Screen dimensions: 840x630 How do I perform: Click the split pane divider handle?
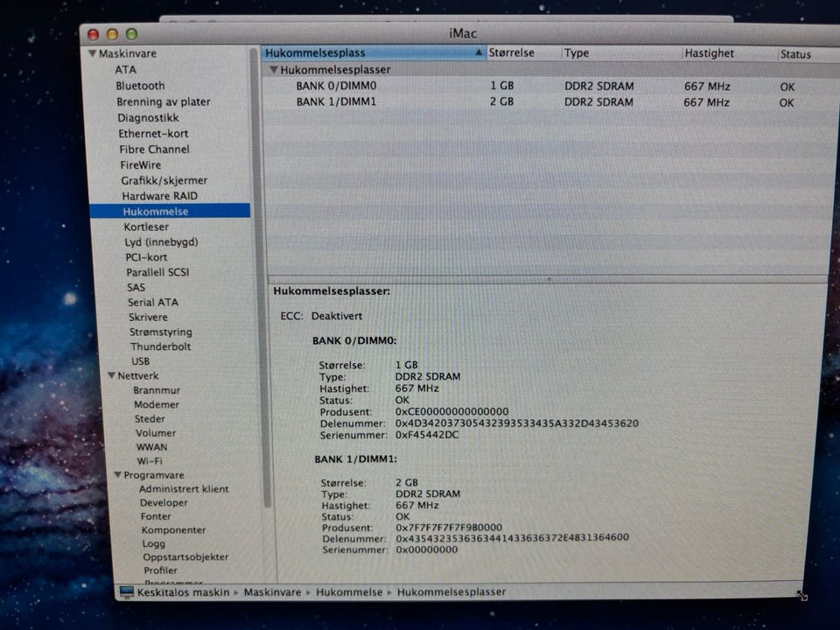click(x=549, y=279)
